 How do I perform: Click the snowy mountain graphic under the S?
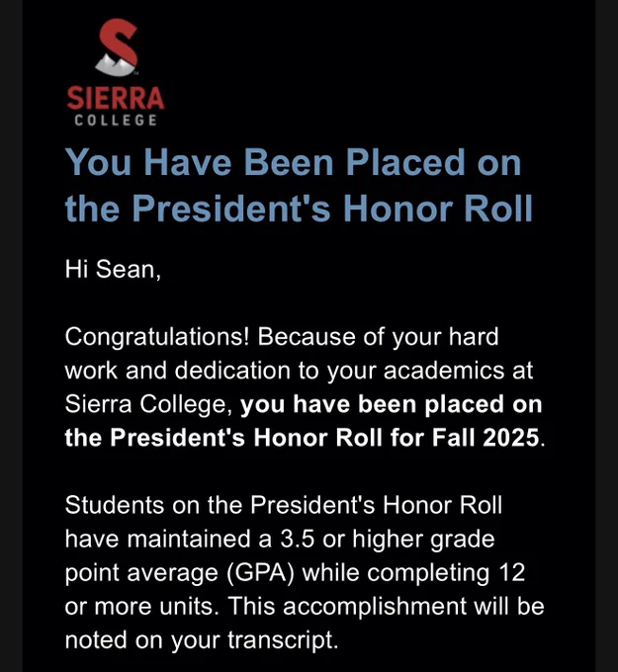click(115, 66)
